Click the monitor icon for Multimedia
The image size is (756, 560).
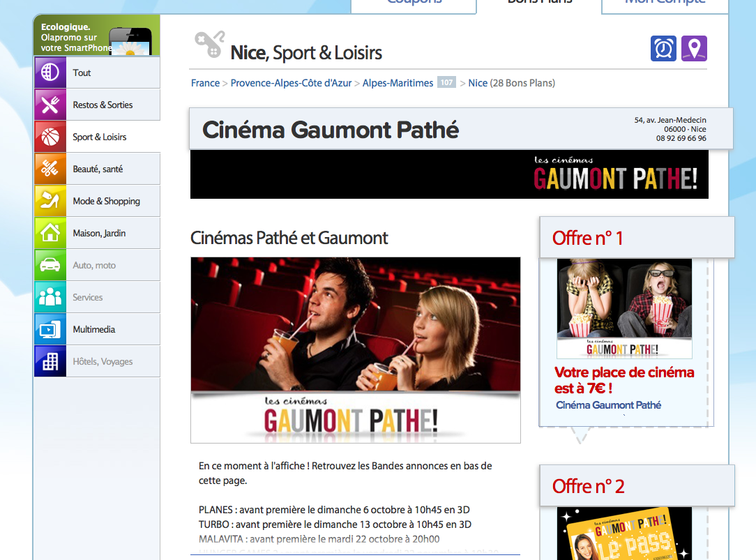coord(50,329)
